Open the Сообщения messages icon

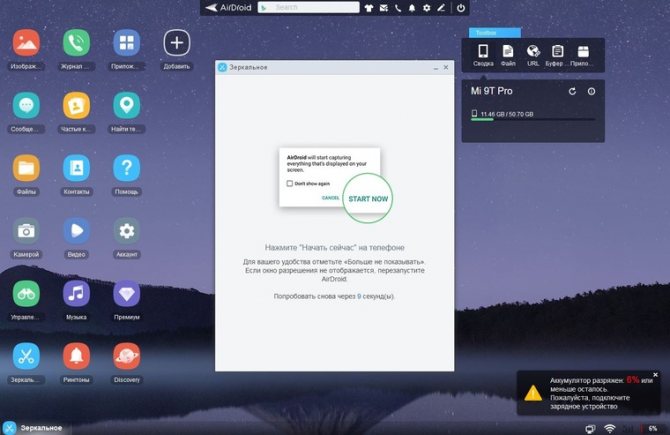click(26, 105)
